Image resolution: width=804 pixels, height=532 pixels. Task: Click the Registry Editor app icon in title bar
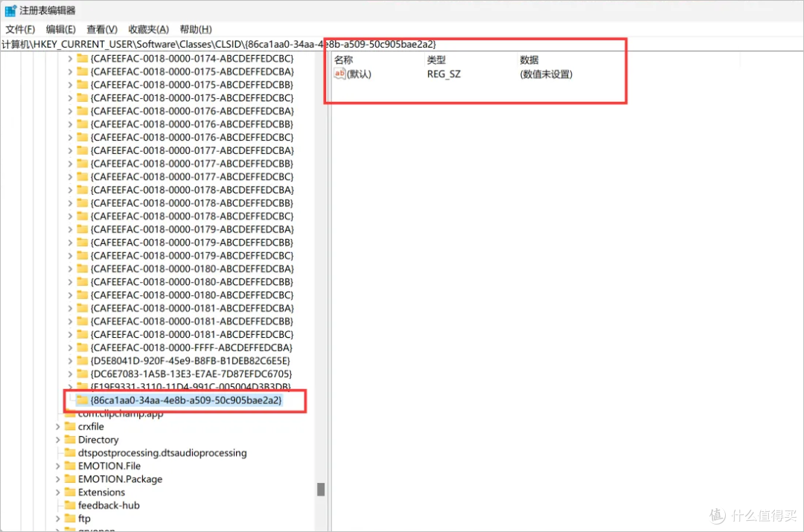click(x=10, y=10)
